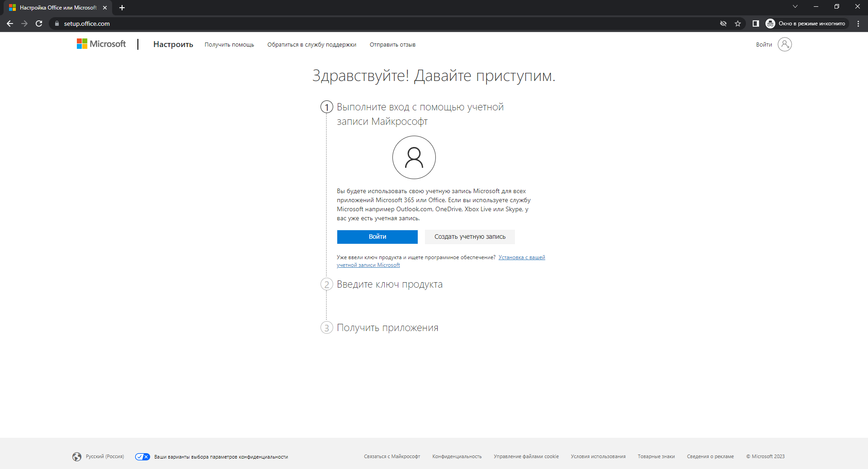Open Условия использования footer link
The image size is (868, 469).
click(x=598, y=457)
